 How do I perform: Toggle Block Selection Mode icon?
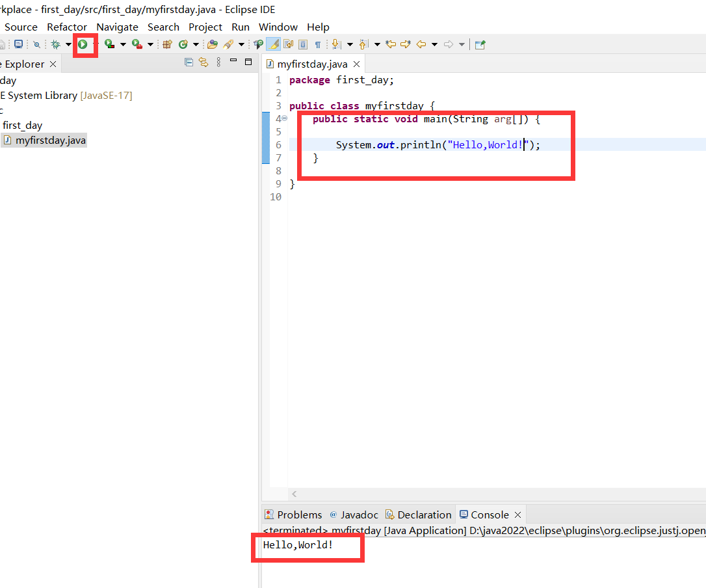click(x=303, y=44)
